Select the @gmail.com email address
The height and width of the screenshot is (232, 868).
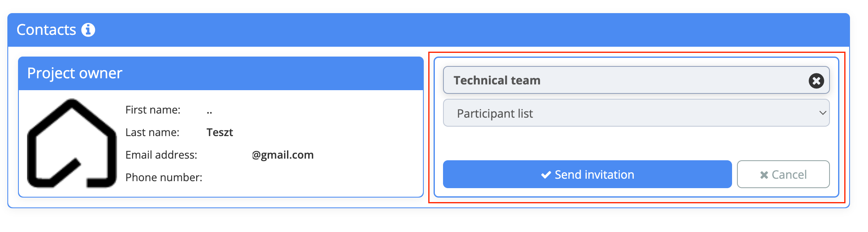click(x=283, y=155)
